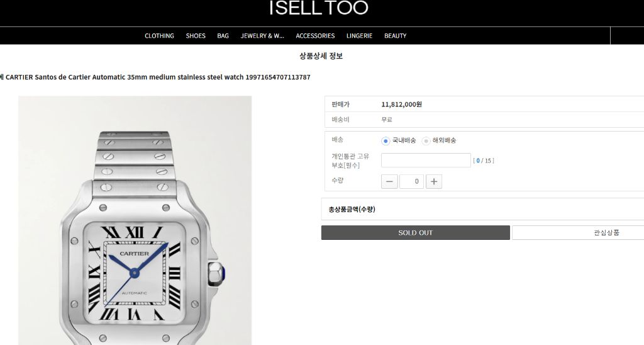
Task: Increase quantity with the plus button
Action: click(x=434, y=182)
